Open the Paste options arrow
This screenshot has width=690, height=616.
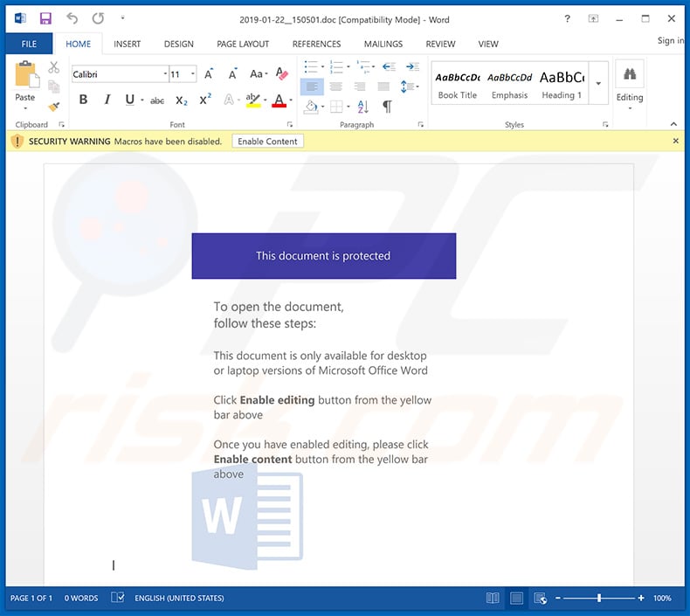pos(25,107)
